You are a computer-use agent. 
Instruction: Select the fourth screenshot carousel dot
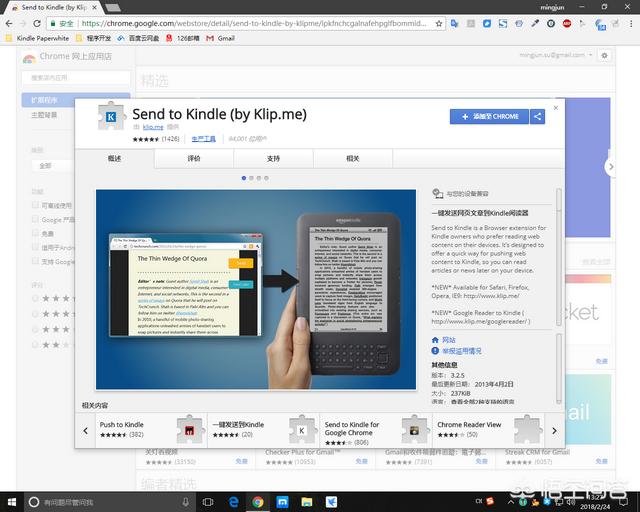tap(267, 178)
